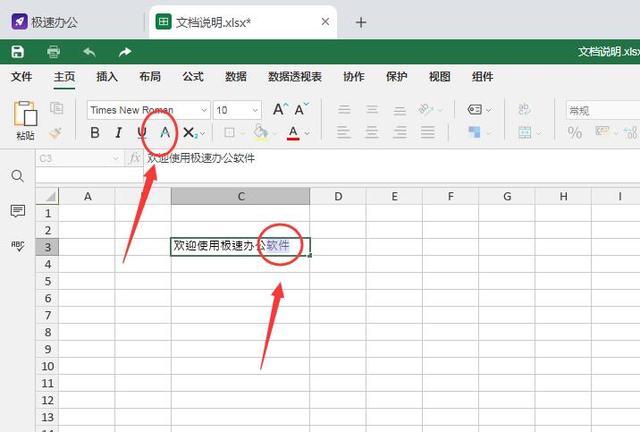The image size is (640, 432).
Task: Open the number format 常规 dropdown
Action: coord(603,110)
